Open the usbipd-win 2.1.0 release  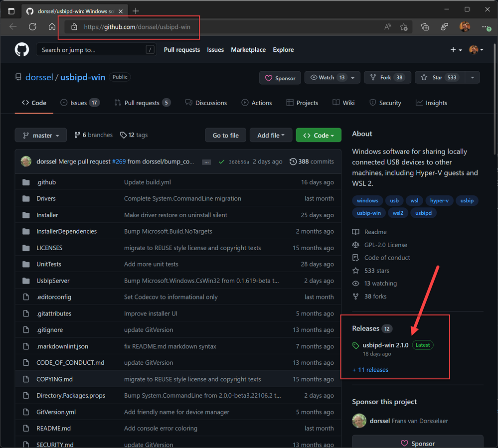385,345
